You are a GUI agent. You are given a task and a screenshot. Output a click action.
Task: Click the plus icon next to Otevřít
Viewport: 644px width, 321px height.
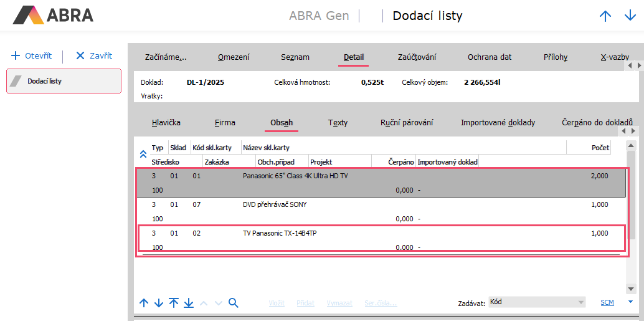point(15,55)
